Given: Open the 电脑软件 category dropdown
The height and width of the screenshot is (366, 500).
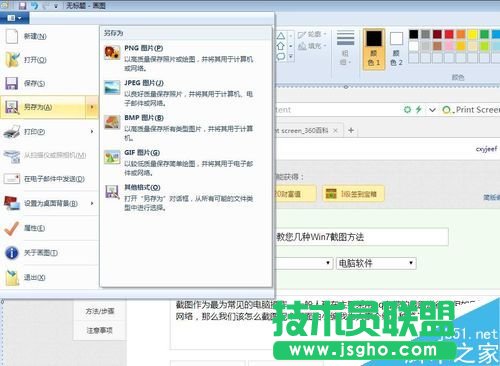Looking at the screenshot, I should coord(376,263).
